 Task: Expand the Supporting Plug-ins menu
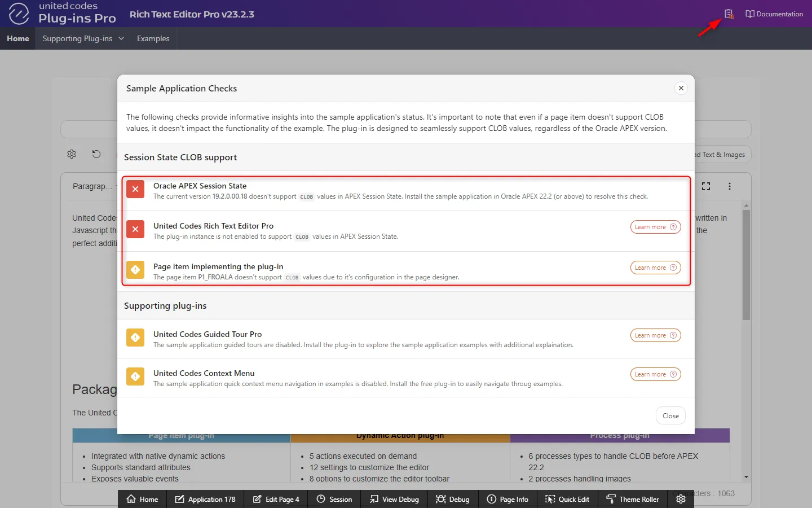tap(82, 38)
